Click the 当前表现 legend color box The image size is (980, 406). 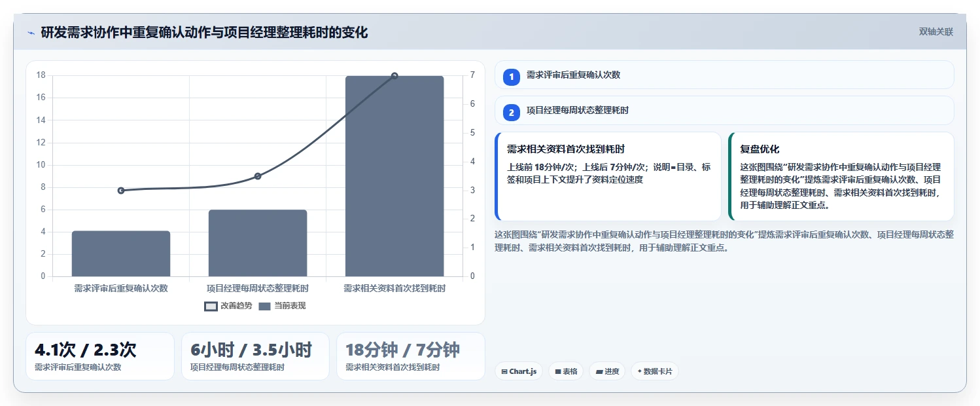pyautogui.click(x=265, y=306)
